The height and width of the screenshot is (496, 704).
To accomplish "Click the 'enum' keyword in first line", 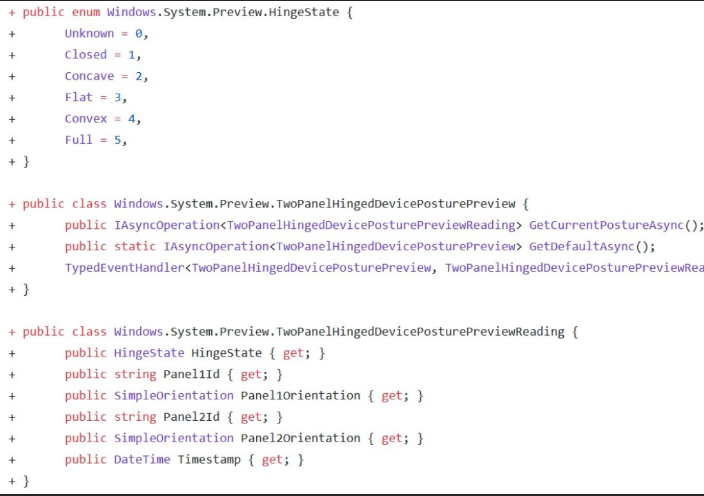I will point(86,12).
